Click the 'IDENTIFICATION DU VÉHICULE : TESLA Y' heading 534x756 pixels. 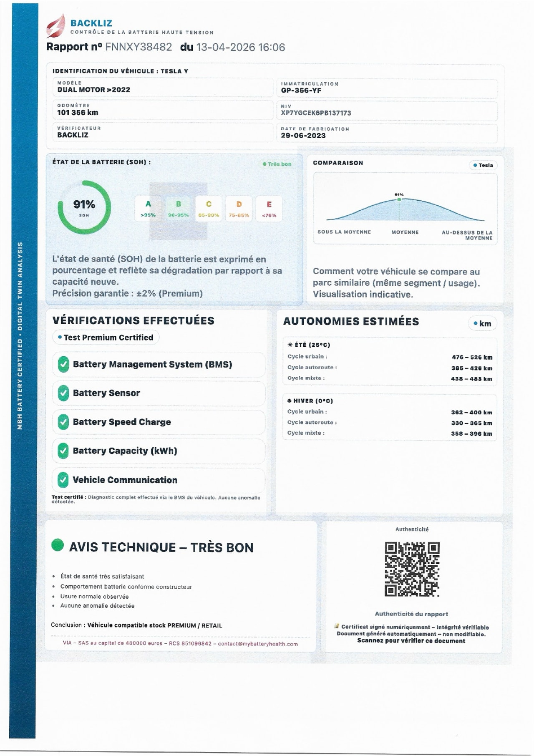click(120, 71)
